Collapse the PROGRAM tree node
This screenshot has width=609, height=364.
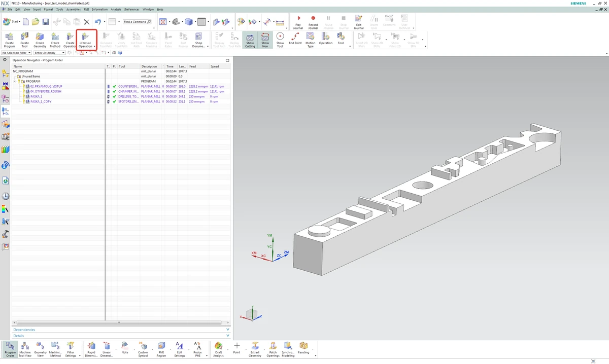click(15, 81)
